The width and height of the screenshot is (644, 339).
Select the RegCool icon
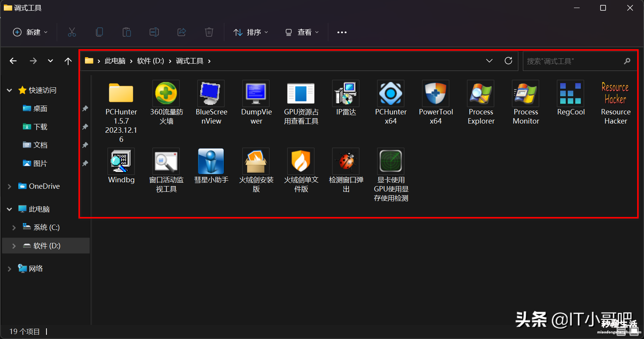pos(570,93)
